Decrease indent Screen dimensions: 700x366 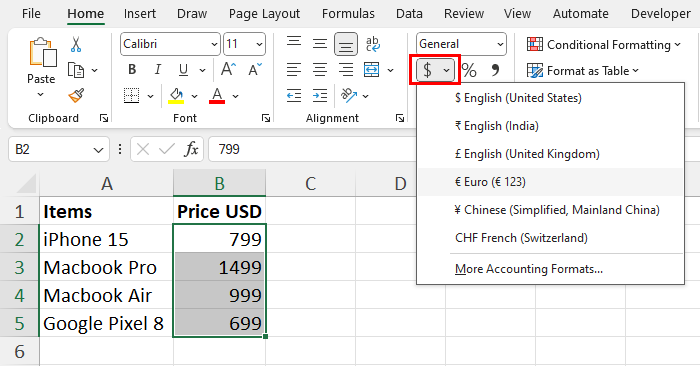tap(294, 96)
